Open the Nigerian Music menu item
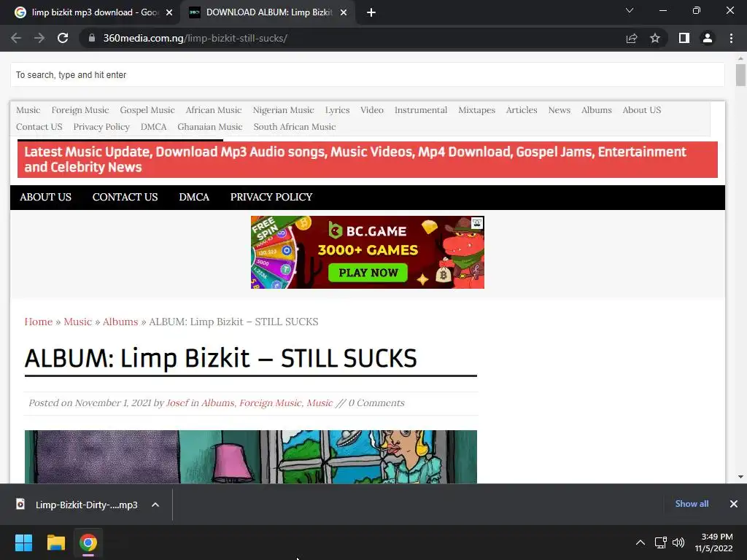 [x=284, y=110]
